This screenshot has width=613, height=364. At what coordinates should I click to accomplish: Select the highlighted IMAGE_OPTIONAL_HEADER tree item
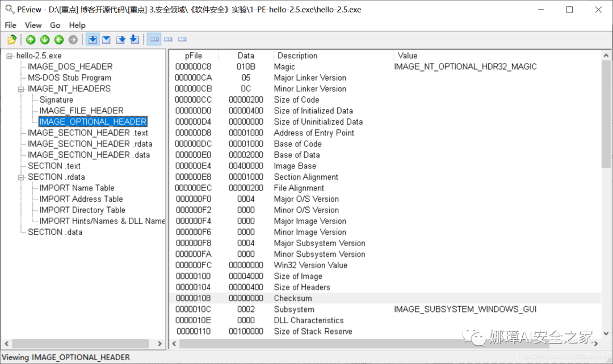click(93, 122)
